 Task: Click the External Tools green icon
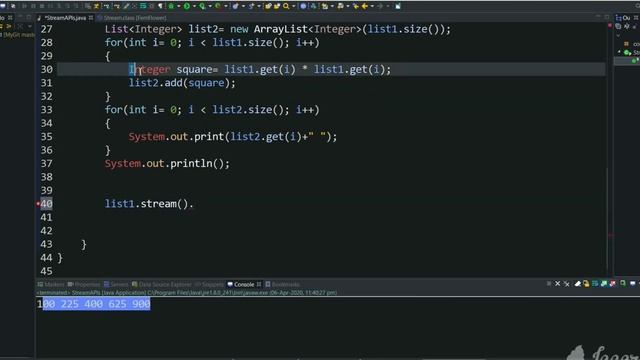tap(218, 6)
